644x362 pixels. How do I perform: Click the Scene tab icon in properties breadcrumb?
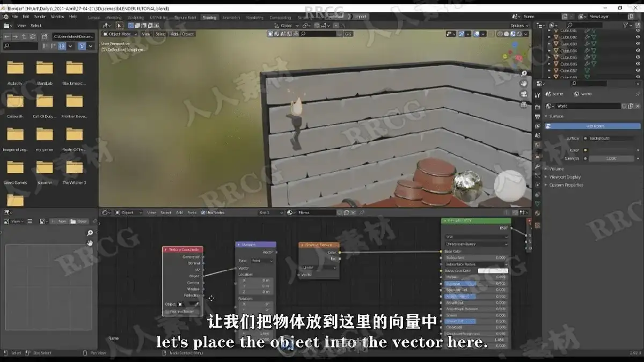click(x=548, y=94)
